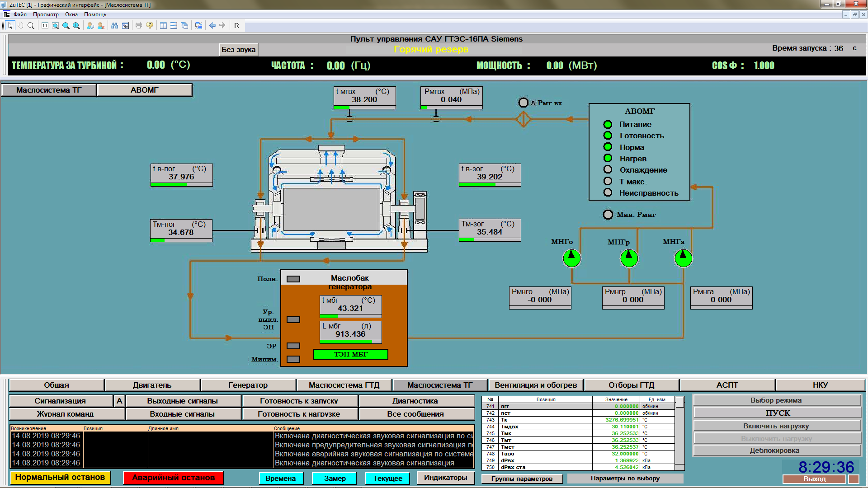
Task: Click the cascade windows icon
Action: 184,26
